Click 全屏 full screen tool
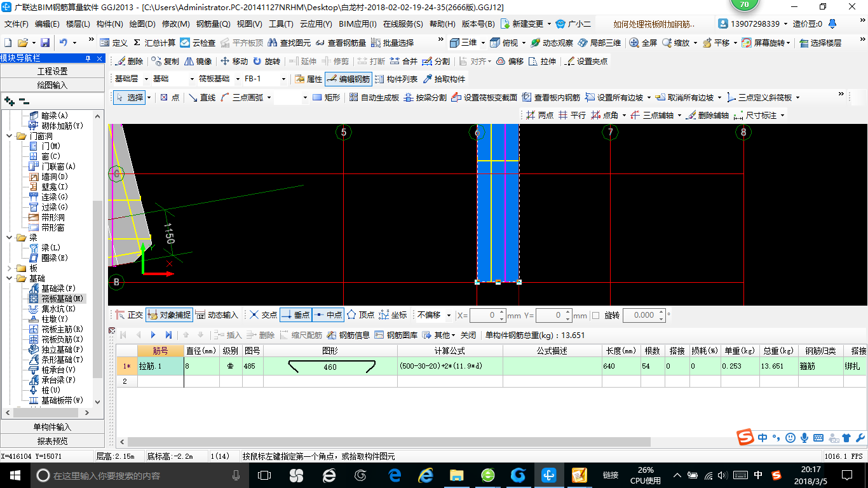This screenshot has height=488, width=868. coord(643,43)
